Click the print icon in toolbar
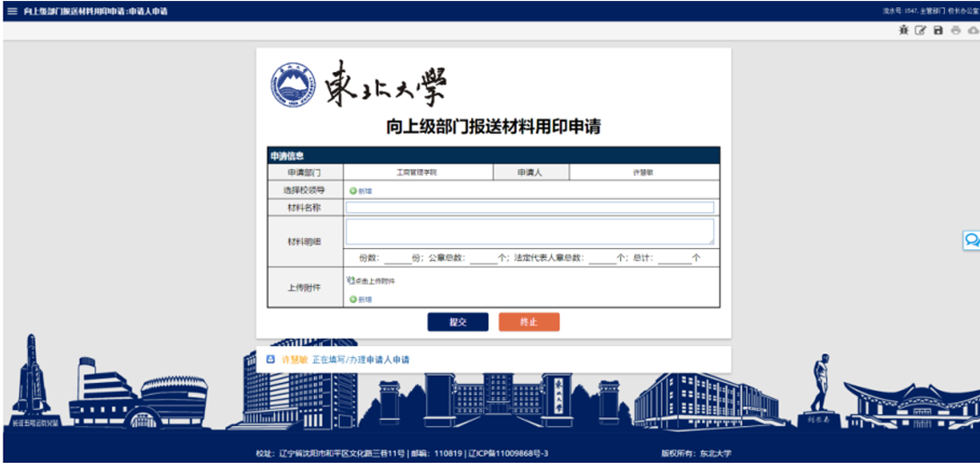This screenshot has height=463, width=980. coord(956,31)
